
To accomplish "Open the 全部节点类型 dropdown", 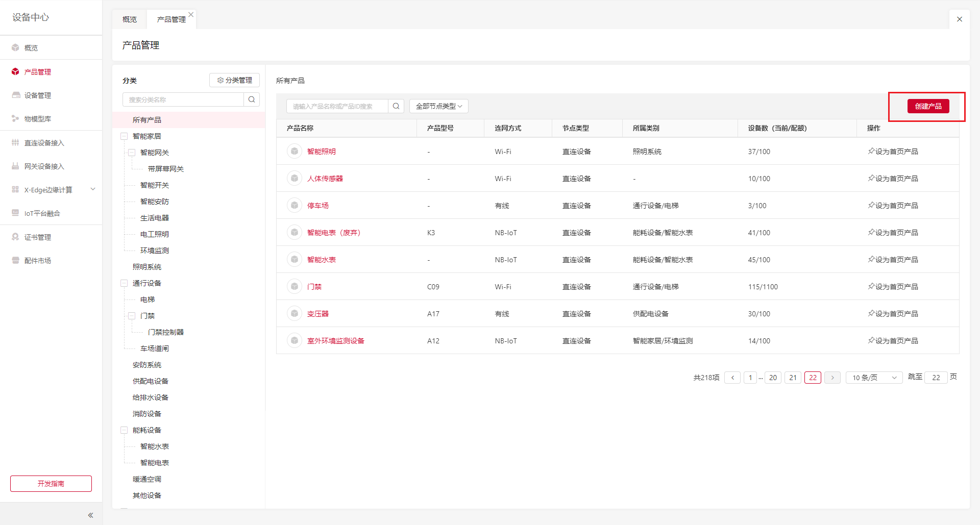I will pyautogui.click(x=438, y=106).
